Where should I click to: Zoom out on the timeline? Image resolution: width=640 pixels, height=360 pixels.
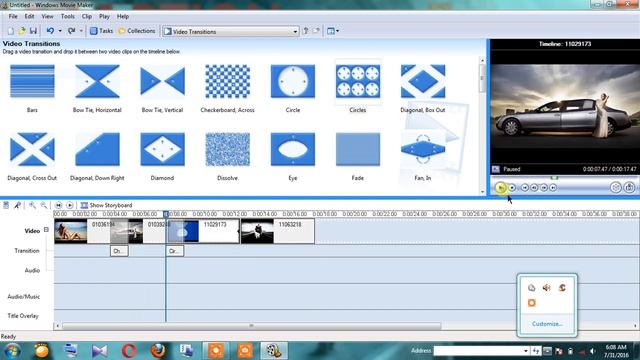43,205
